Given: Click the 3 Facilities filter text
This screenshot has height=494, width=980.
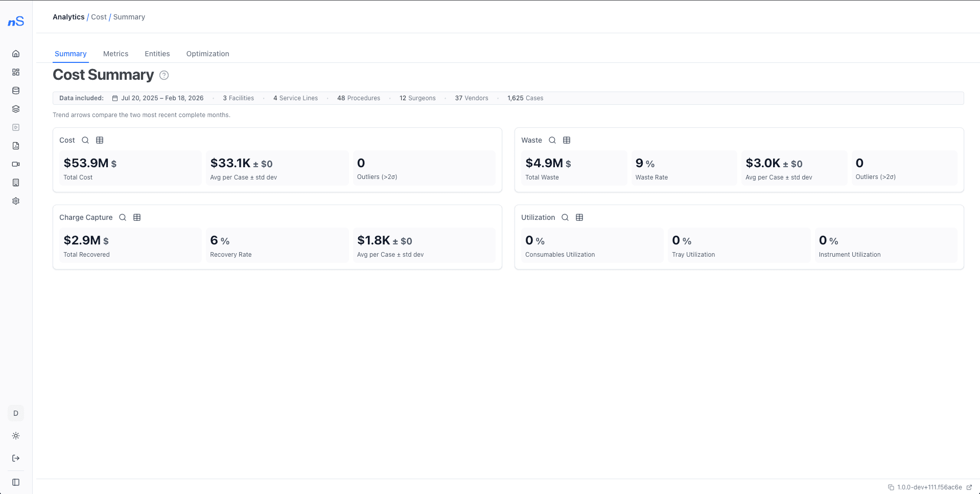Looking at the screenshot, I should click(x=239, y=98).
